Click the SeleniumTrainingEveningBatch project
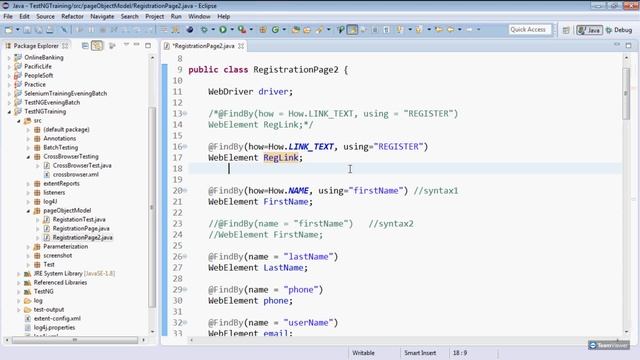 65,93
